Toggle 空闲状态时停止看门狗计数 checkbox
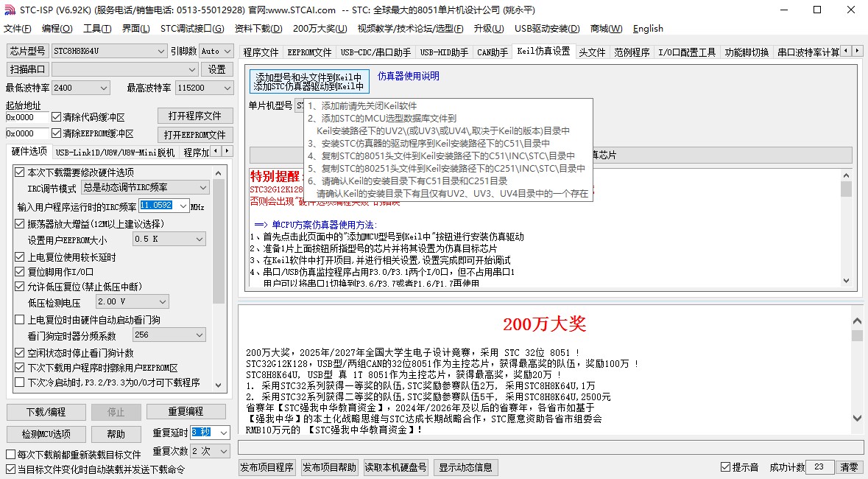This screenshot has height=479, width=868. 19,353
